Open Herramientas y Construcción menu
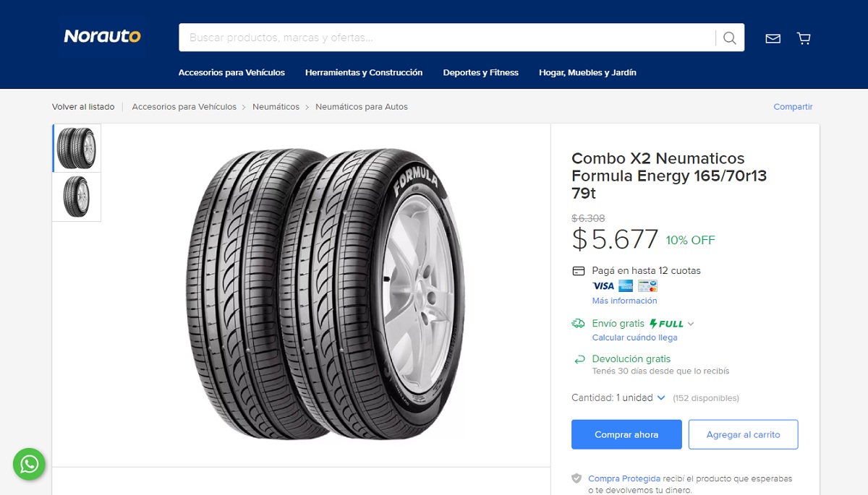Viewport: 868px width, 495px height. (x=364, y=72)
